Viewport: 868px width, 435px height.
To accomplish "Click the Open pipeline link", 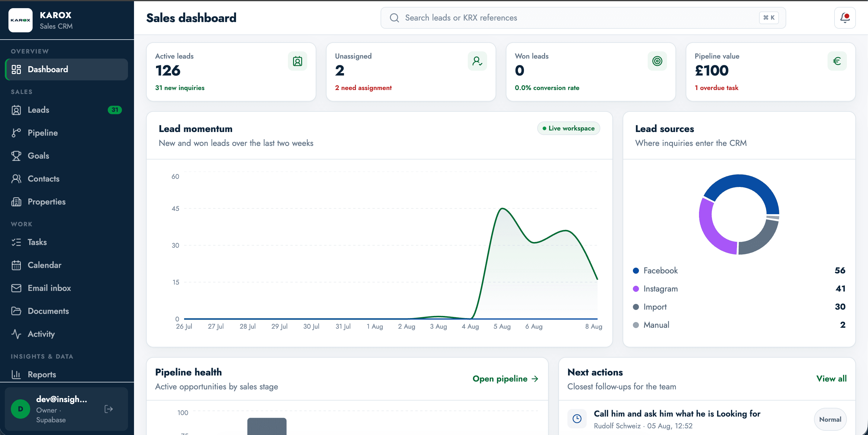I will (506, 379).
